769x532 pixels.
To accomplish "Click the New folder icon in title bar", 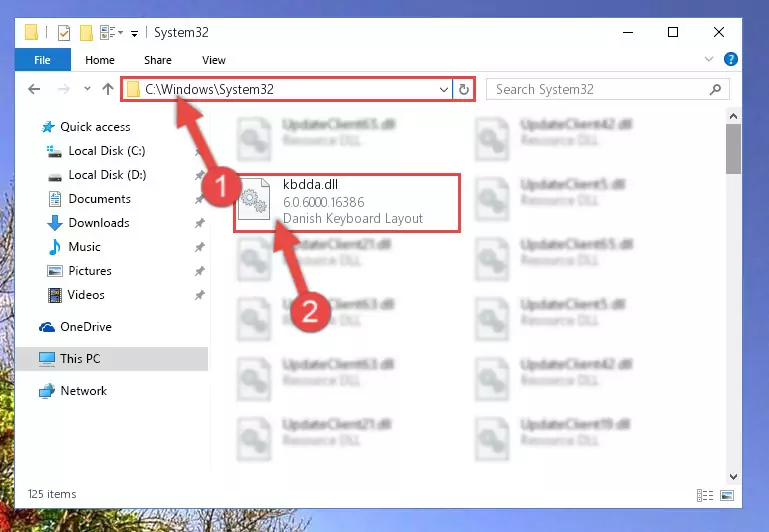I will tap(86, 33).
